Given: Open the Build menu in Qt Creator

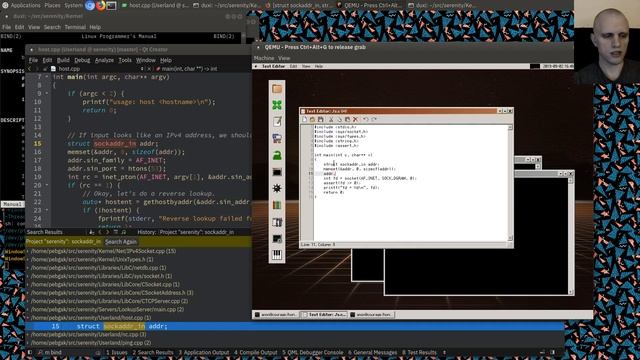Looking at the screenshot, I should pyautogui.click(x=63, y=60).
